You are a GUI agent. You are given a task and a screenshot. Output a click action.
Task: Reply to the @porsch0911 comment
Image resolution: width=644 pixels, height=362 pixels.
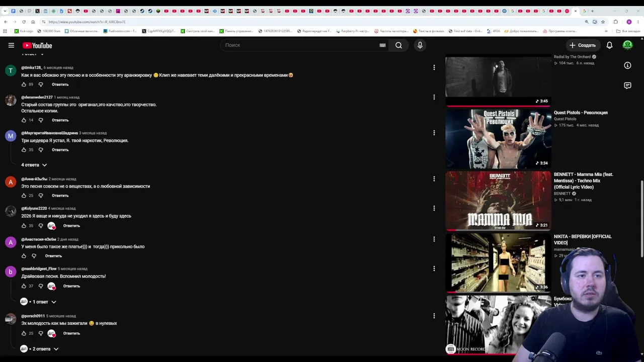coord(71,333)
